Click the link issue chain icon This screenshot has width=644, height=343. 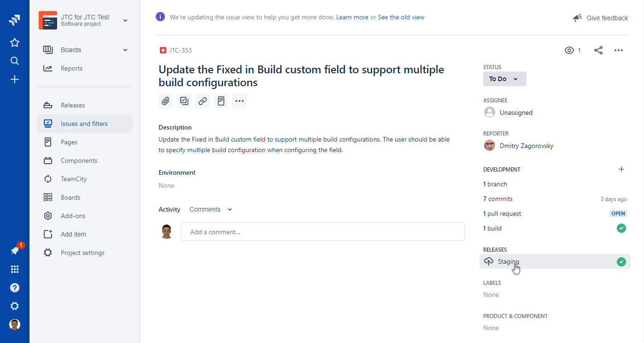pos(203,101)
